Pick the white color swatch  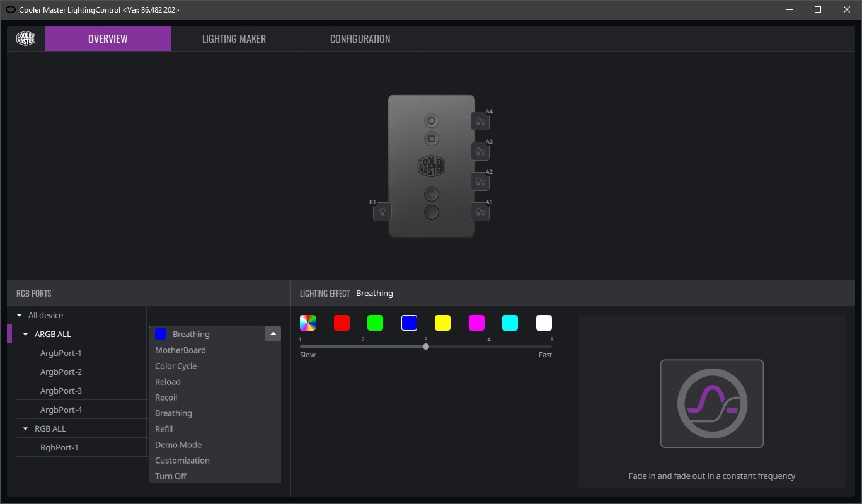click(x=544, y=323)
